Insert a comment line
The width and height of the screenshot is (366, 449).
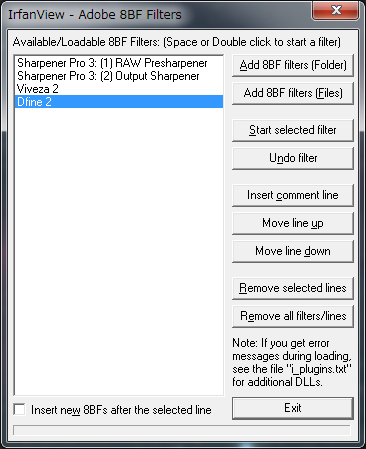pyautogui.click(x=293, y=195)
